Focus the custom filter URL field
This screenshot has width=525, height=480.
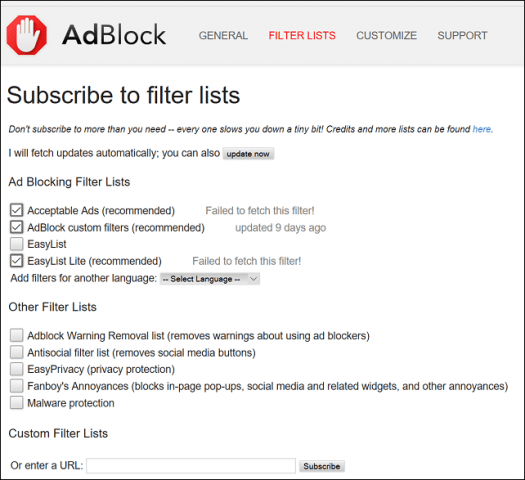(191, 466)
